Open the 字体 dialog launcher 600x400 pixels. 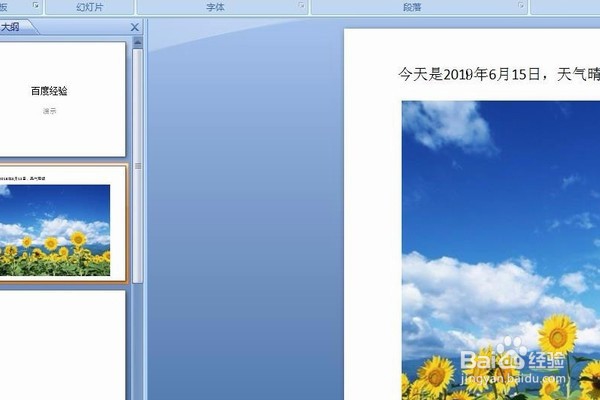[x=302, y=5]
